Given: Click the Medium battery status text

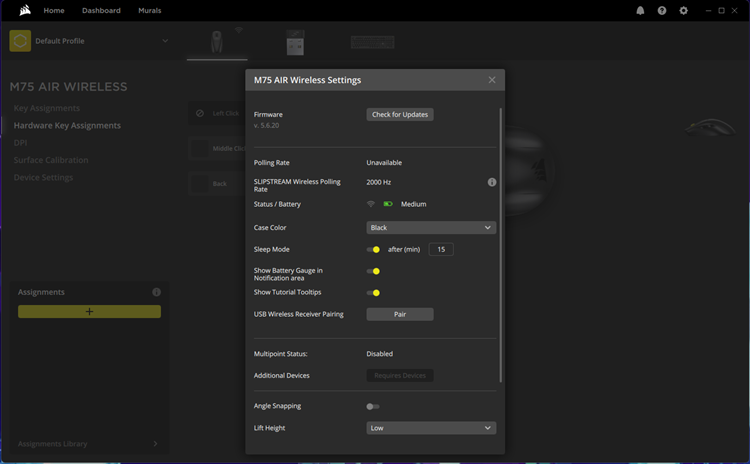Looking at the screenshot, I should [x=413, y=204].
